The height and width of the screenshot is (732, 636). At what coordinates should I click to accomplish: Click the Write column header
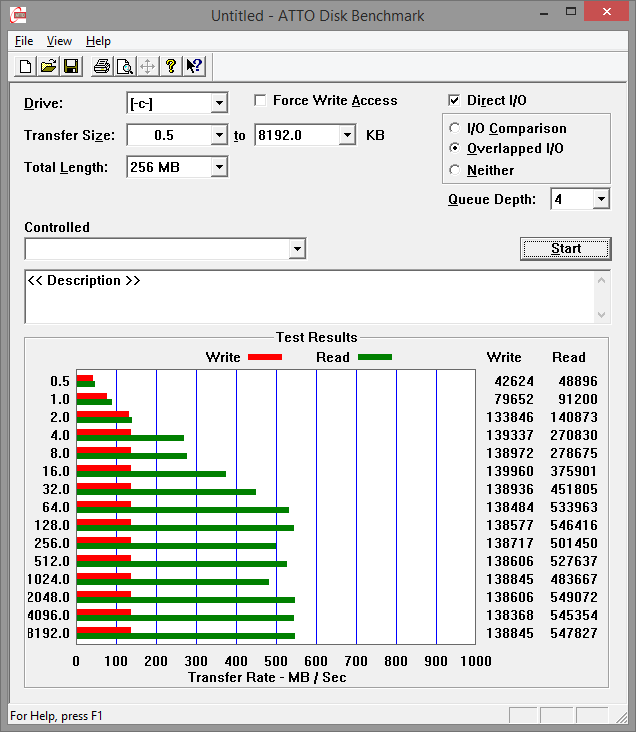504,357
